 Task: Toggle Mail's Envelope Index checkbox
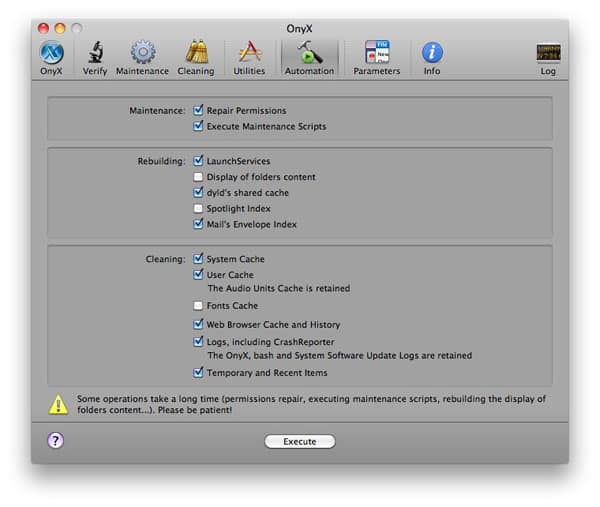(198, 224)
